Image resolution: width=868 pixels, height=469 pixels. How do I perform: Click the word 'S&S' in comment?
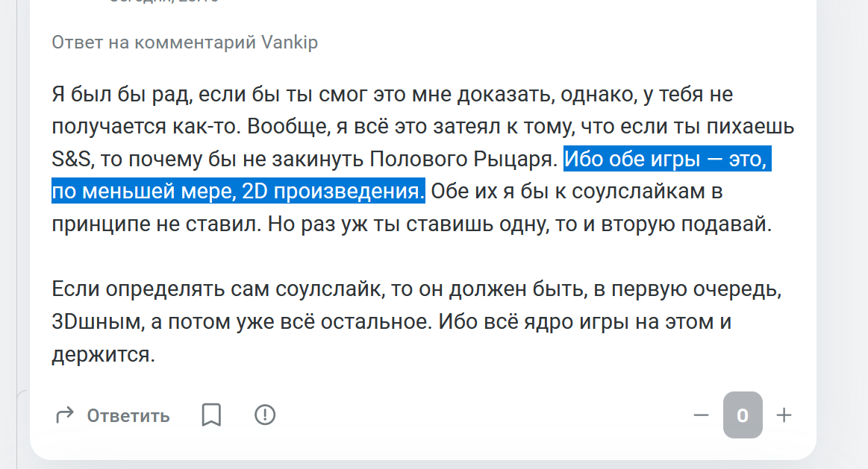[x=72, y=160]
